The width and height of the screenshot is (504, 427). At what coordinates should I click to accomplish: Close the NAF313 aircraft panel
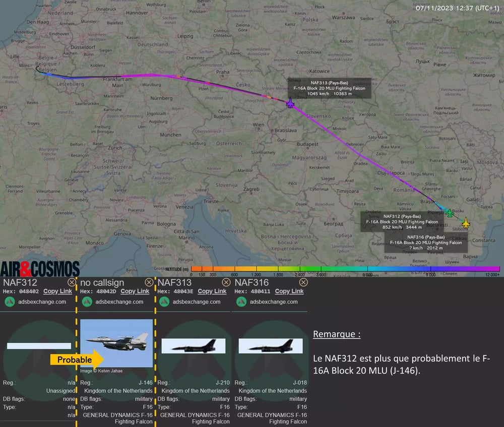226,282
